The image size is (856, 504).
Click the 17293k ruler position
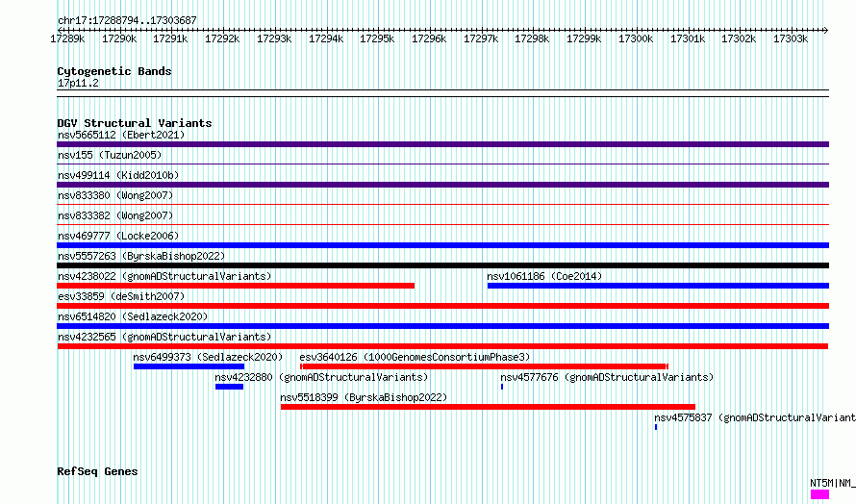tap(274, 38)
